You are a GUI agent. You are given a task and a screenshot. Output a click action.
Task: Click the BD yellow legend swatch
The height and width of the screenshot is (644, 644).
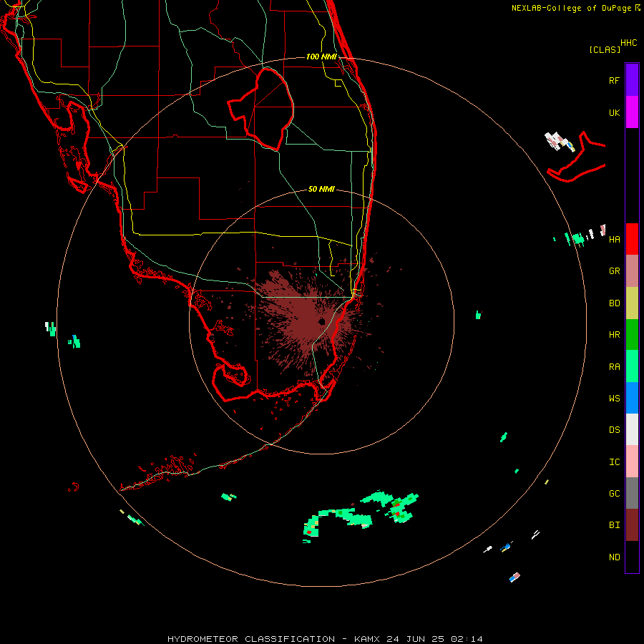coord(632,303)
